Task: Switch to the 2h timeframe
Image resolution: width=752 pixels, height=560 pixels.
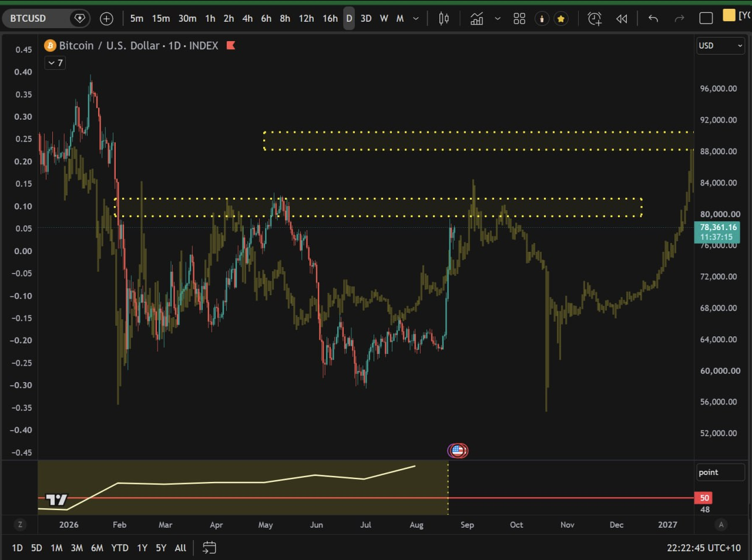Action: [x=229, y=19]
